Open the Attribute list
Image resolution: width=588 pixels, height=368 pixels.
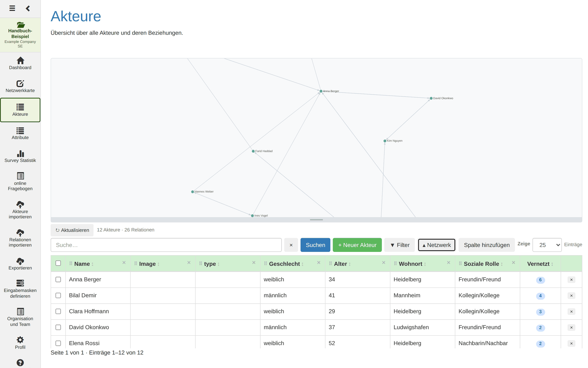point(20,133)
